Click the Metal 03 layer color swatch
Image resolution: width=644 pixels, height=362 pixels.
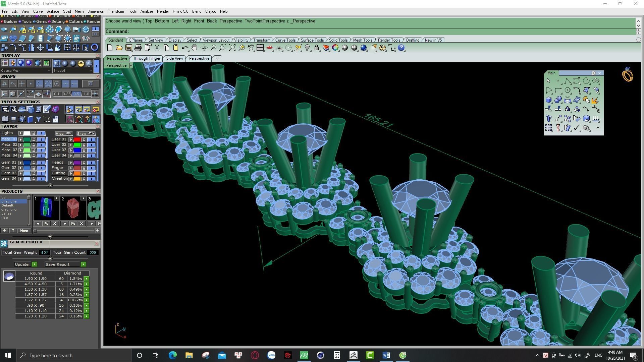[27, 150]
